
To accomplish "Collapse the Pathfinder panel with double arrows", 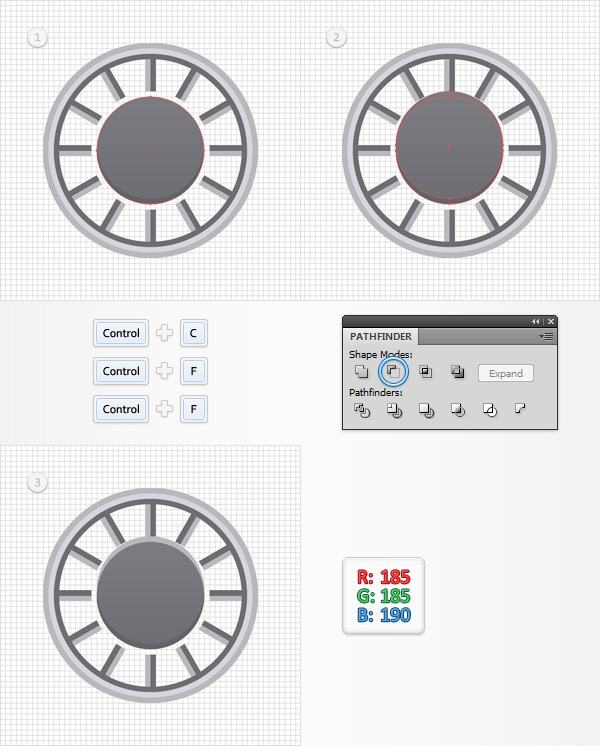I will tap(536, 322).
